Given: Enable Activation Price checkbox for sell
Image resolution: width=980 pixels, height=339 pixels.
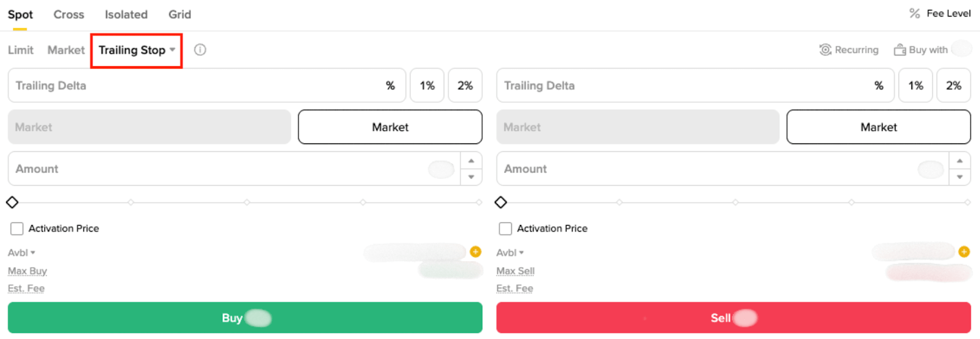Looking at the screenshot, I should pyautogui.click(x=505, y=229).
